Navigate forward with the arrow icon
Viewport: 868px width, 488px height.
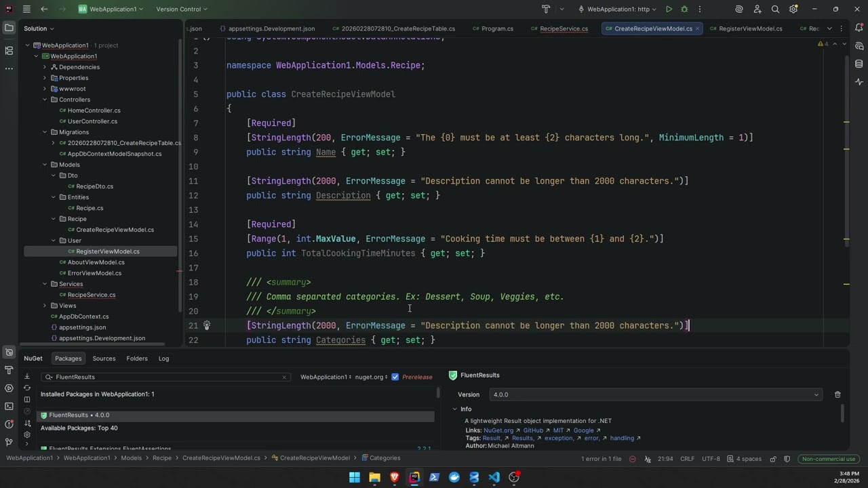(62, 9)
